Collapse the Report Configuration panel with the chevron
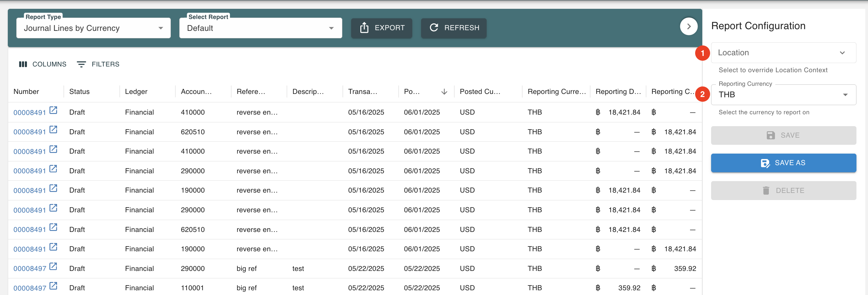Viewport: 868px width, 295px height. point(689,26)
